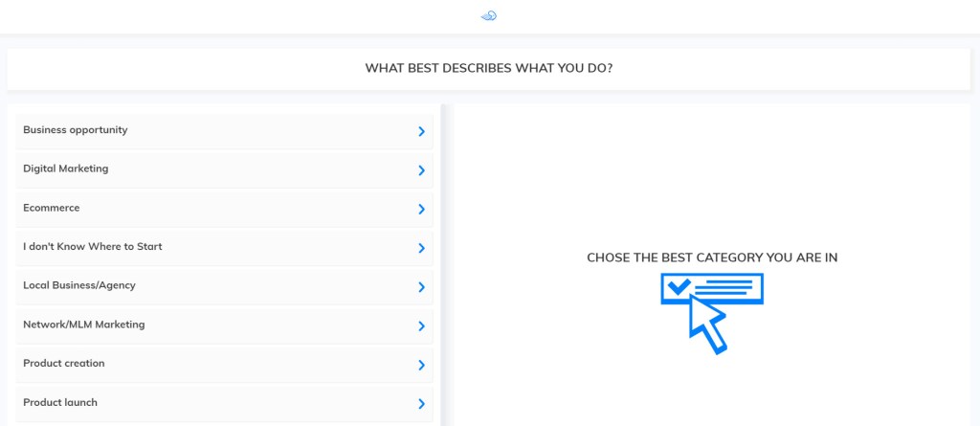Open the chevron beside I don't Know Where to Start

[421, 248]
